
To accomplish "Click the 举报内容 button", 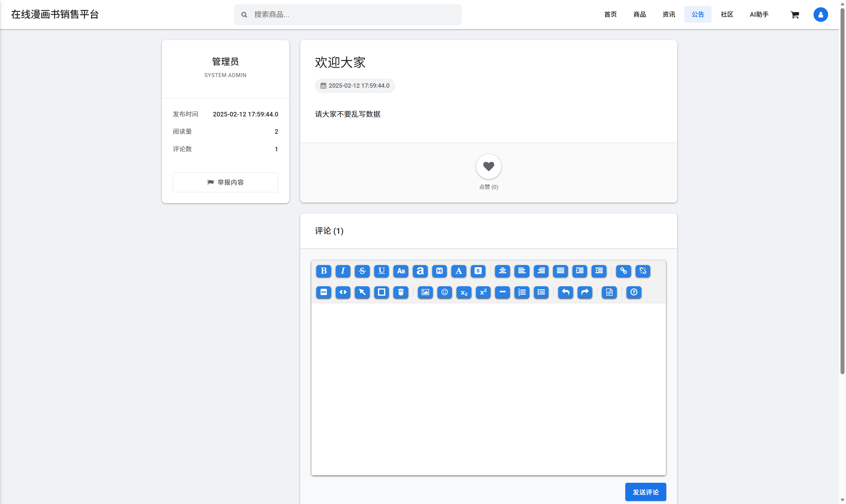I will (225, 182).
